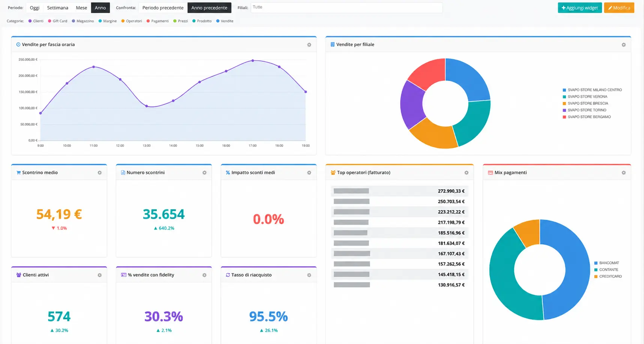The width and height of the screenshot is (644, 344).
Task: Click the 272.990,33 € operator row
Action: click(x=399, y=191)
